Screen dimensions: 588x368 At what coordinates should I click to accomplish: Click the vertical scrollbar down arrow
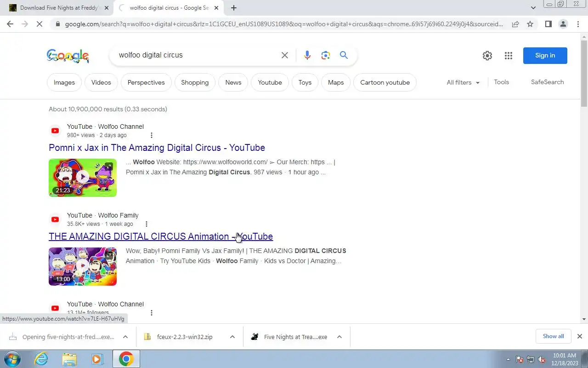(584, 319)
